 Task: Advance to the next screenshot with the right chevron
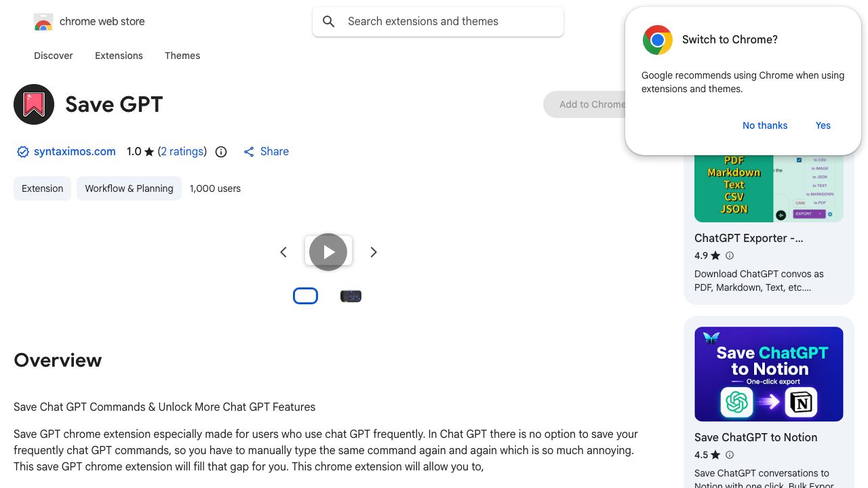pyautogui.click(x=374, y=252)
